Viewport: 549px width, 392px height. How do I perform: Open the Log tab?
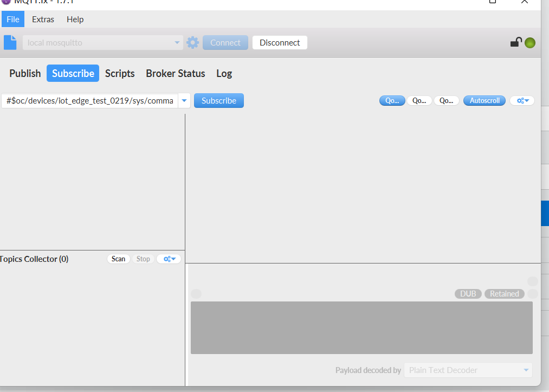pyautogui.click(x=224, y=73)
